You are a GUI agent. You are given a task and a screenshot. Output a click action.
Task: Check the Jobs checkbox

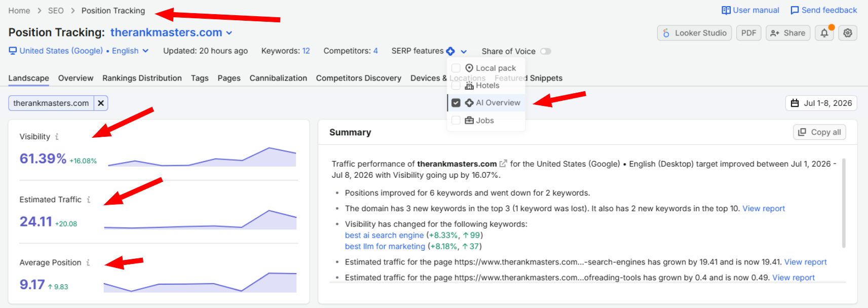click(x=456, y=121)
